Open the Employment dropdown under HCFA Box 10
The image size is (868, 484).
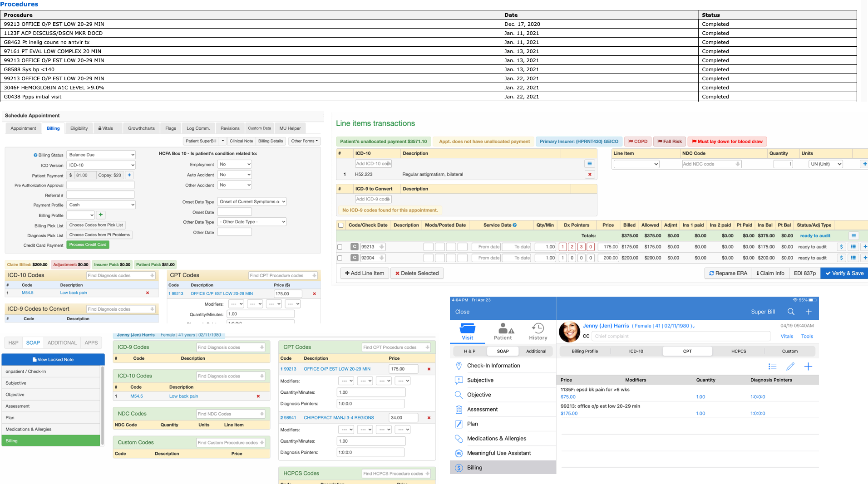coord(234,164)
